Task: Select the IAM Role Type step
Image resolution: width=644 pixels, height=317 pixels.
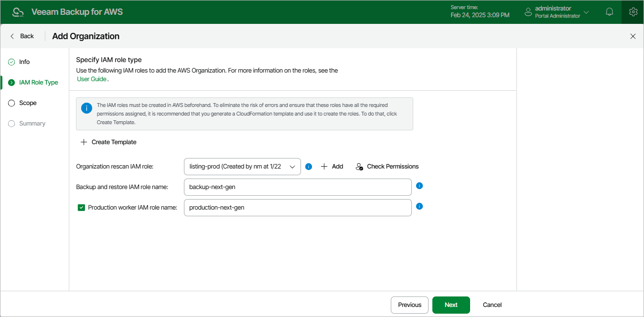Action: coord(38,83)
